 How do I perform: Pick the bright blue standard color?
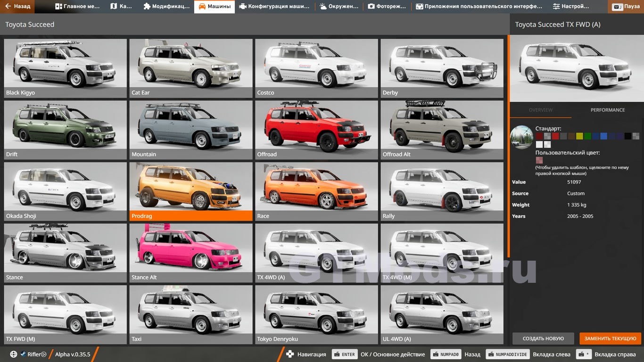[x=603, y=136]
